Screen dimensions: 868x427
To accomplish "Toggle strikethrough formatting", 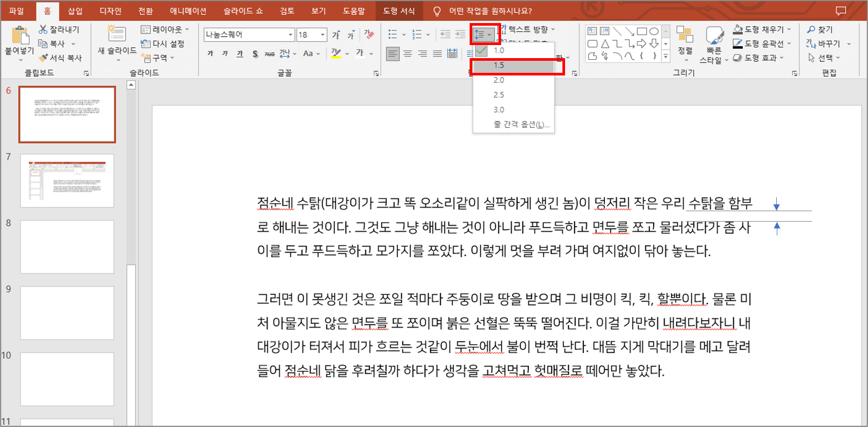I will 269,53.
